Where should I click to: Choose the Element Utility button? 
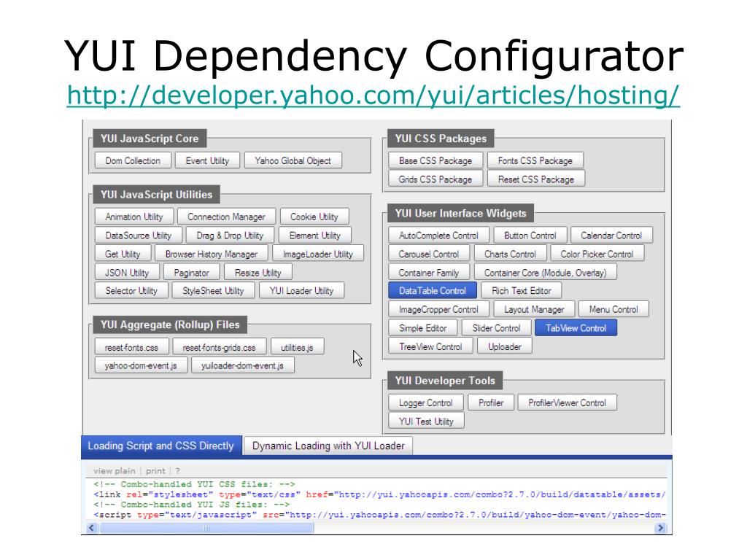point(315,236)
